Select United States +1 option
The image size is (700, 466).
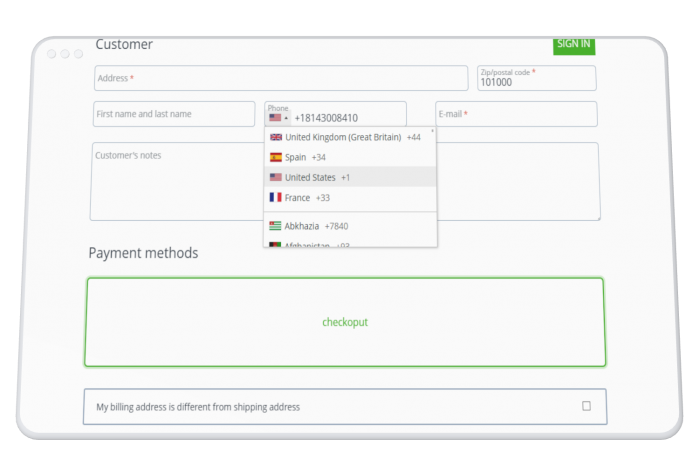(350, 177)
